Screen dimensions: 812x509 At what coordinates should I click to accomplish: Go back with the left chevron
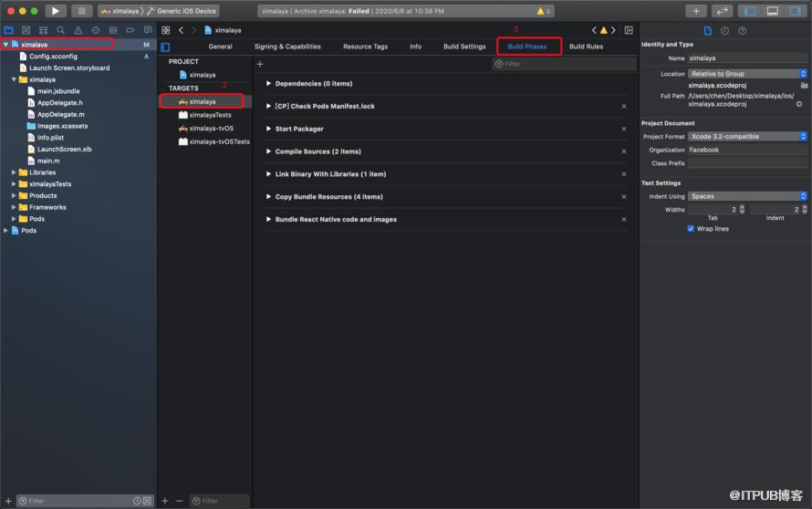point(181,30)
